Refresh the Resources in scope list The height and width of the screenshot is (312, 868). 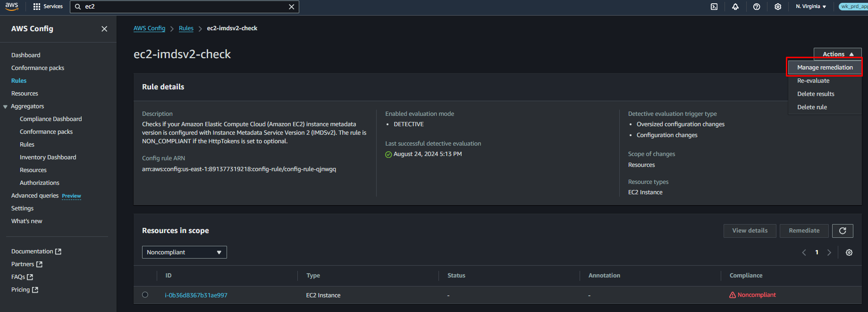click(843, 231)
